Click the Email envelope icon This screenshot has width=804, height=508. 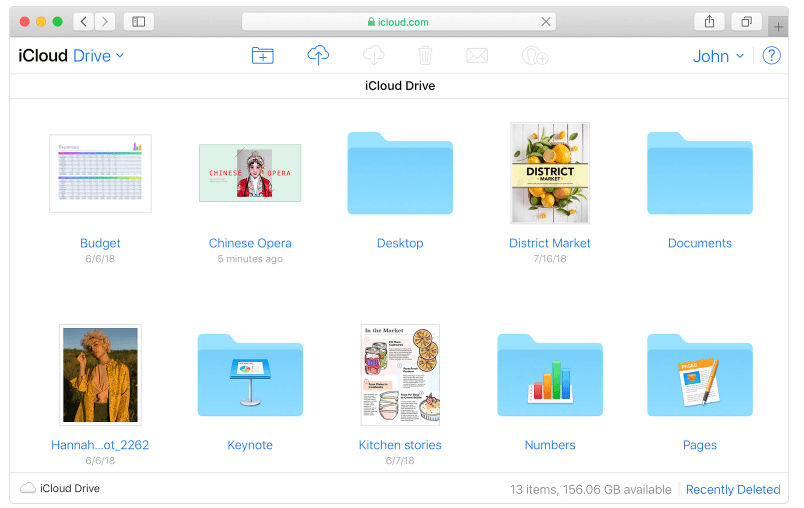pyautogui.click(x=477, y=55)
